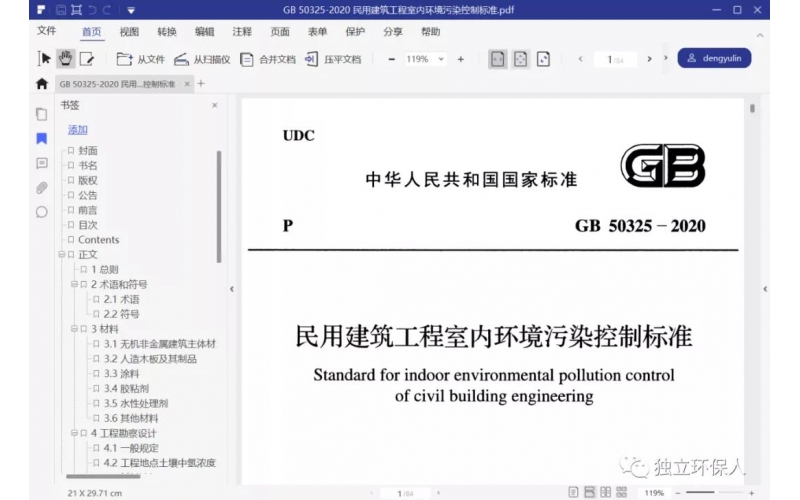Open the 注释 menu tab

click(242, 32)
